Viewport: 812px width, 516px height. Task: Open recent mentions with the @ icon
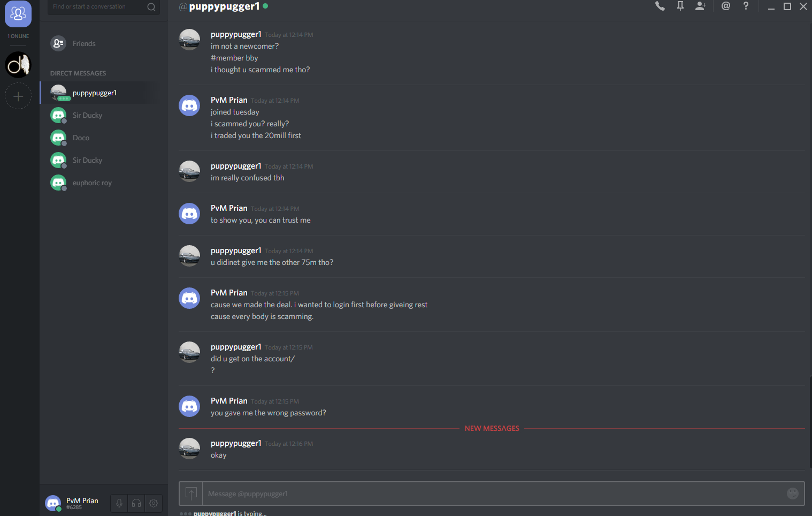click(726, 6)
